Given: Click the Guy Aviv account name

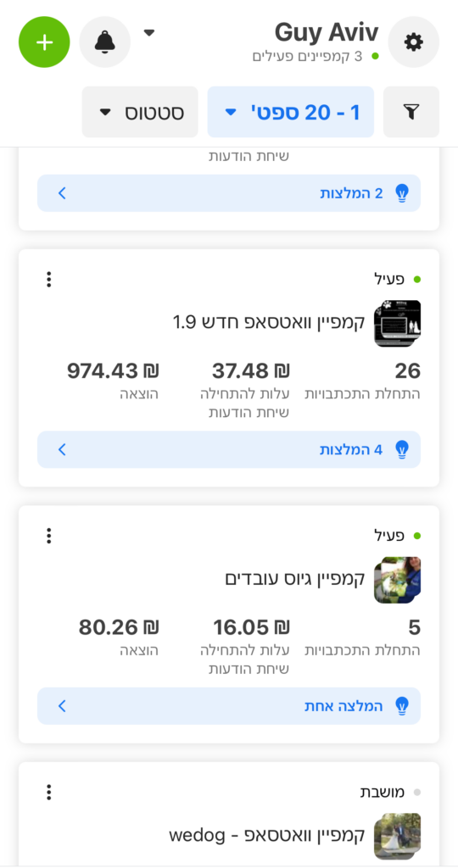Looking at the screenshot, I should click(327, 33).
